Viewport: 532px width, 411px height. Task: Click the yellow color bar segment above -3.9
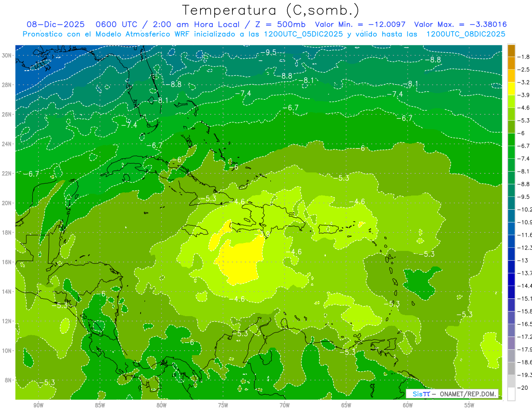click(511, 89)
